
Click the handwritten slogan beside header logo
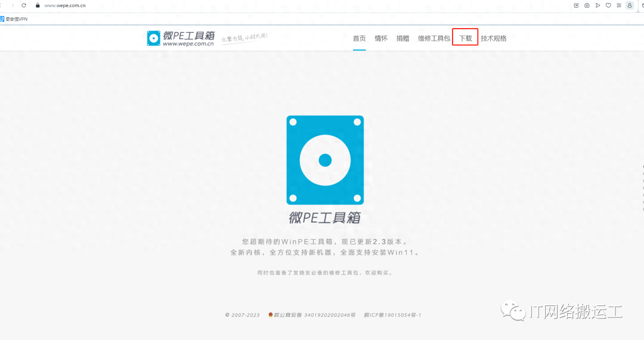point(245,38)
